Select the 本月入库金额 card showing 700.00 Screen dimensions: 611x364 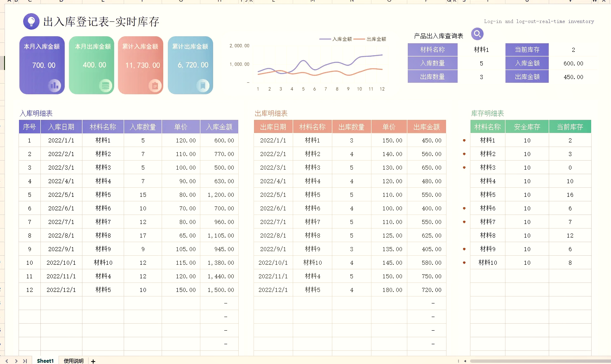42,65
